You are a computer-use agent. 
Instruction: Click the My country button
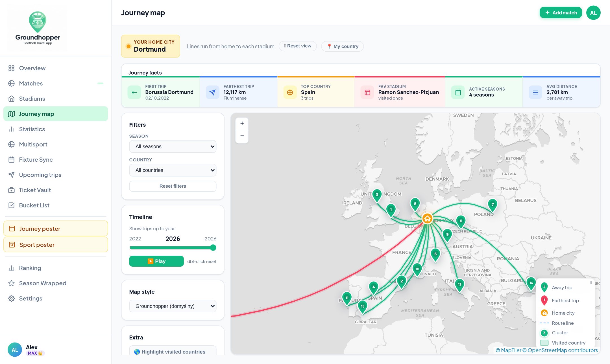point(342,46)
